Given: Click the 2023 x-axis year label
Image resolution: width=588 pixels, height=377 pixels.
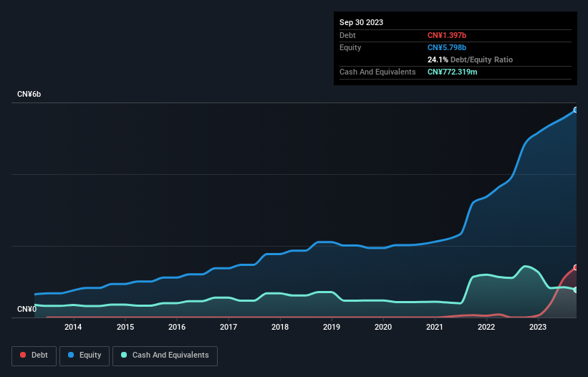Looking at the screenshot, I should pyautogui.click(x=538, y=327).
